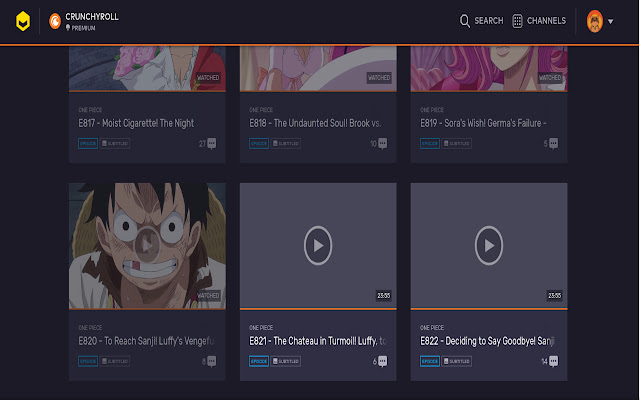640x400 pixels.
Task: Open the E818 Undaunted Soul thumbnail
Action: (x=318, y=68)
